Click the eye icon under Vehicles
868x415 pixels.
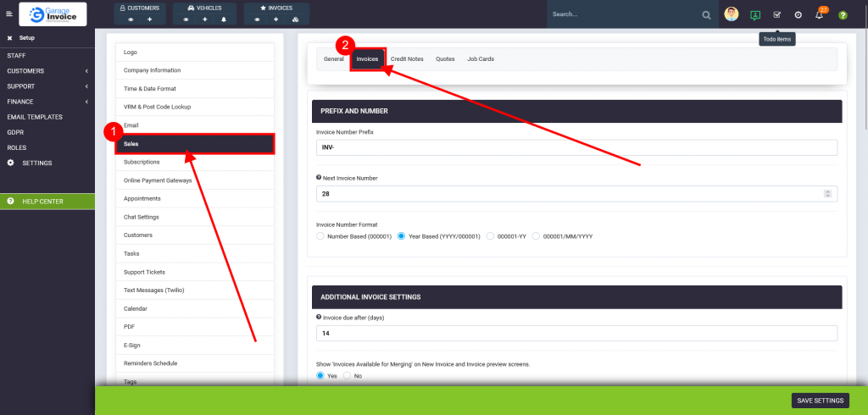186,19
